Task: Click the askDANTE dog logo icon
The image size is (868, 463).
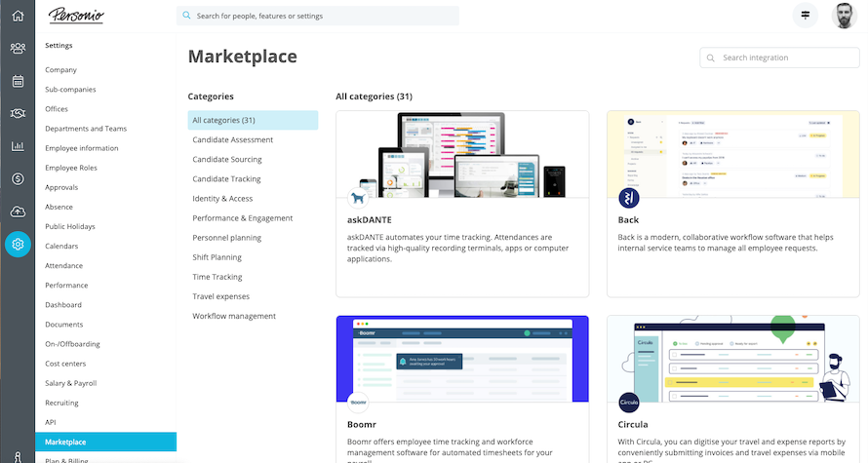Action: point(358,198)
